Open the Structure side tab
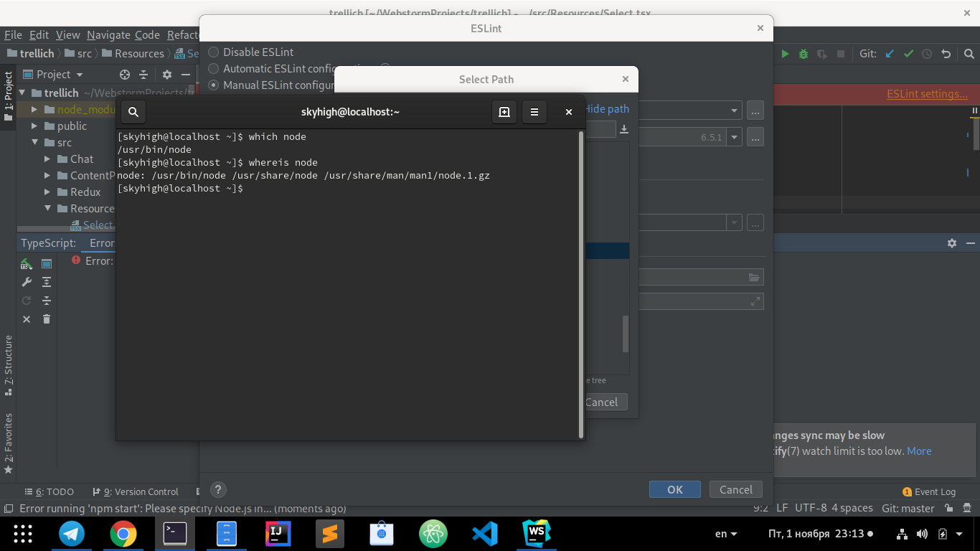Image resolution: width=980 pixels, height=551 pixels. pyautogui.click(x=9, y=366)
